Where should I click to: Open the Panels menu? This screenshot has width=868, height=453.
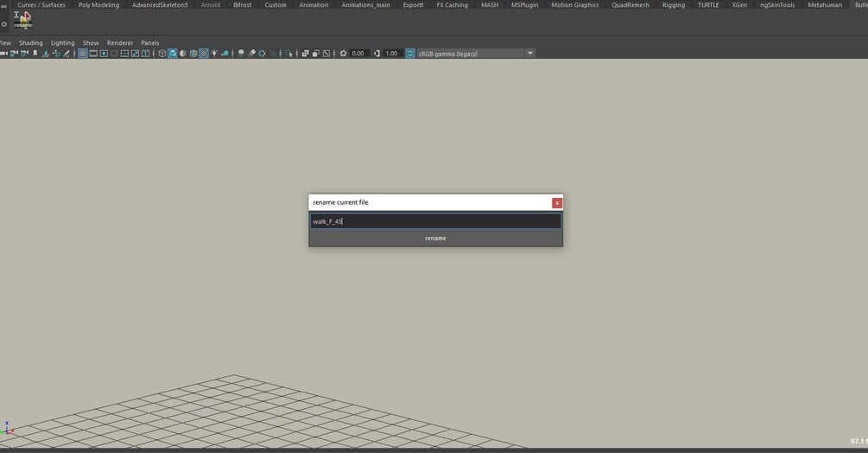click(x=150, y=42)
